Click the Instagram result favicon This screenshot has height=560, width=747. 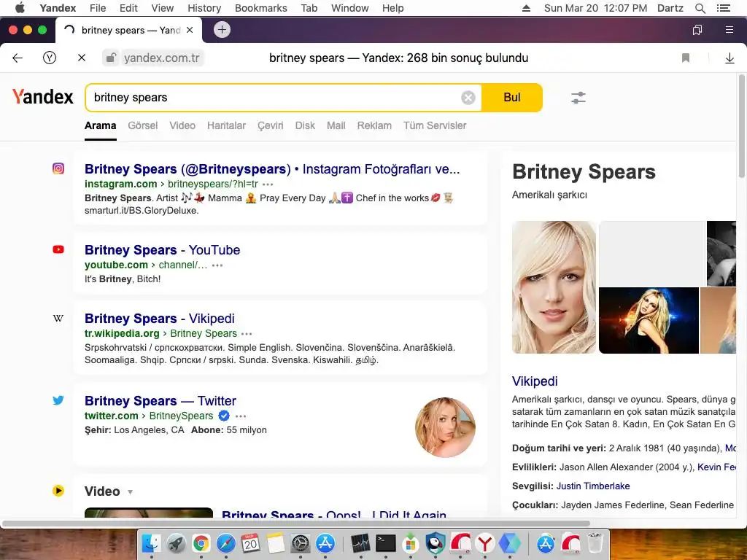58,168
